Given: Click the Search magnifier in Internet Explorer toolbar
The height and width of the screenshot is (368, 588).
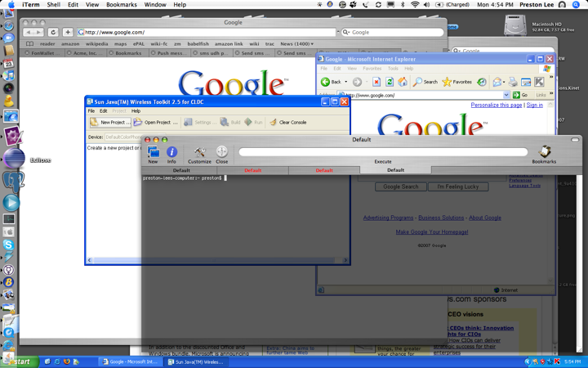Looking at the screenshot, I should [425, 82].
